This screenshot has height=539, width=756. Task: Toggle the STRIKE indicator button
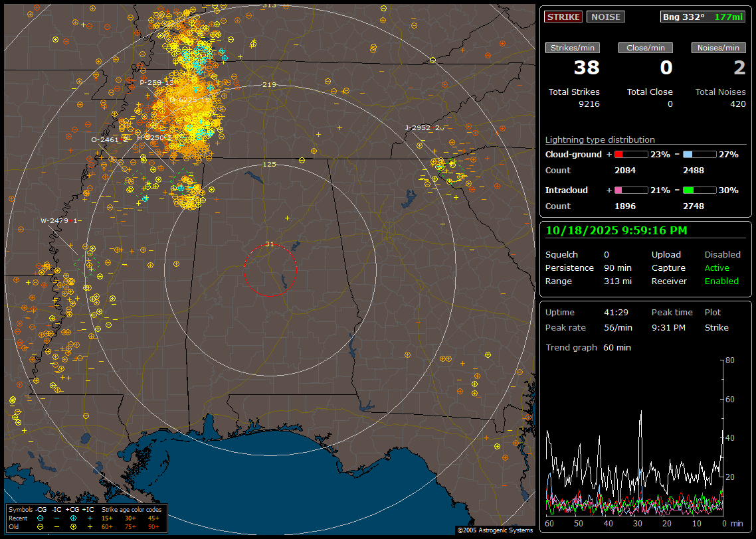point(563,17)
